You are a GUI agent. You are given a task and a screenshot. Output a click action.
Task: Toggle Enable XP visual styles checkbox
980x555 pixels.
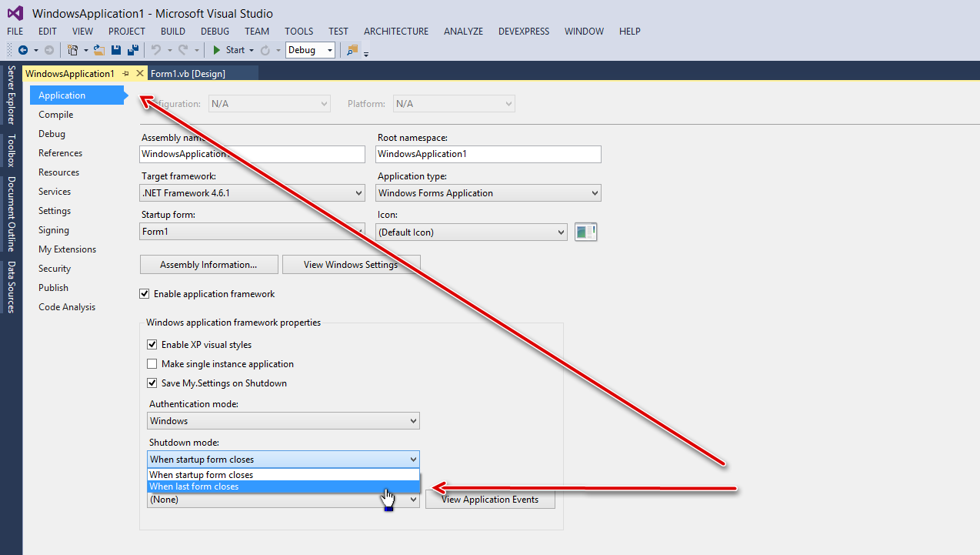(x=152, y=345)
